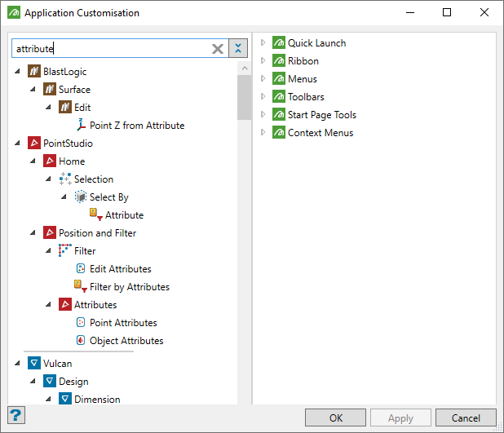Image resolution: width=504 pixels, height=433 pixels.
Task: Click the Design node blue icon
Action: coord(50,382)
